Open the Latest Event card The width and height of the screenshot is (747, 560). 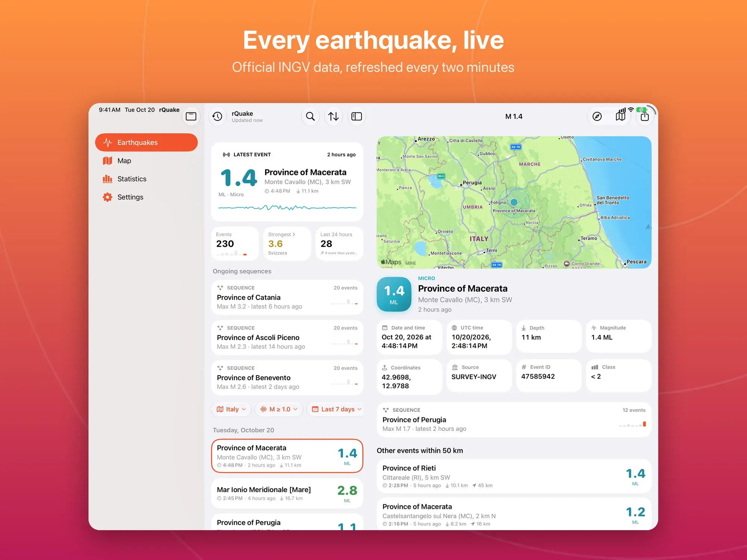point(287,182)
